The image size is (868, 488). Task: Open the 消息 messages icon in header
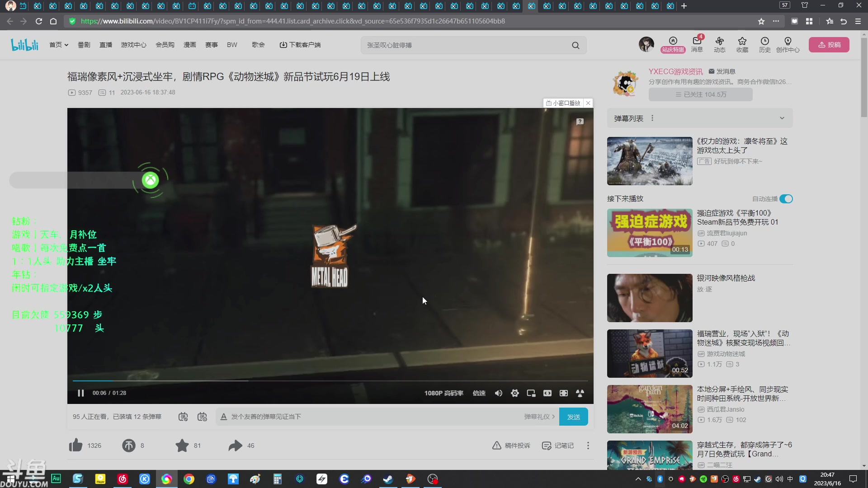pyautogui.click(x=697, y=44)
